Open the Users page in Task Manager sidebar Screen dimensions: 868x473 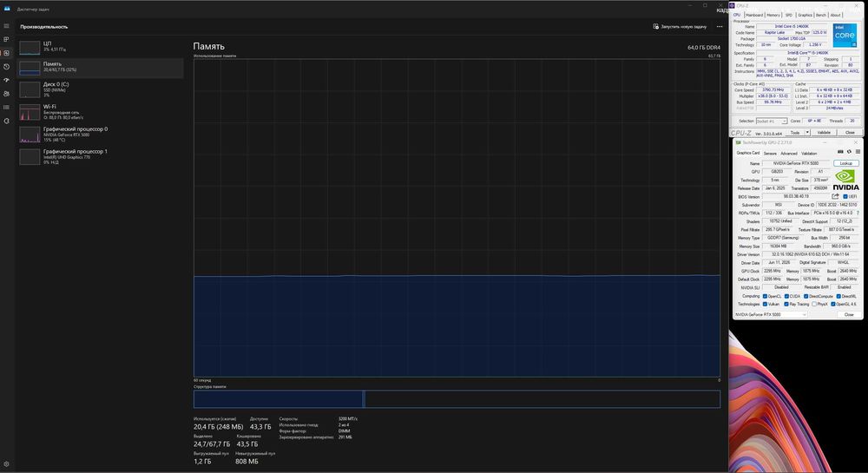(7, 94)
